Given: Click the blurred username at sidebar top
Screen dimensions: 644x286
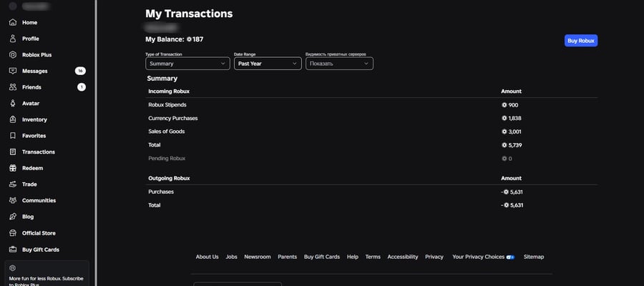Looking at the screenshot, I should 36,6.
